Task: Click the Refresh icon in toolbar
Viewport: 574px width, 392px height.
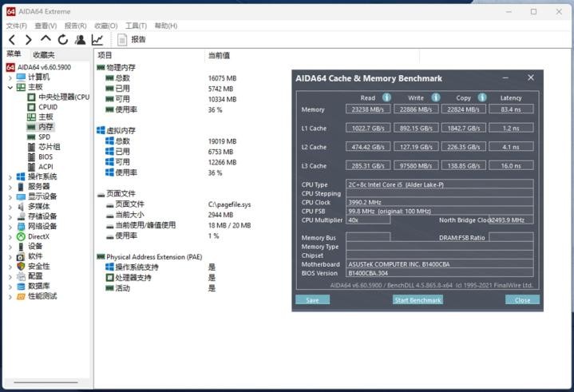Action: click(x=62, y=40)
